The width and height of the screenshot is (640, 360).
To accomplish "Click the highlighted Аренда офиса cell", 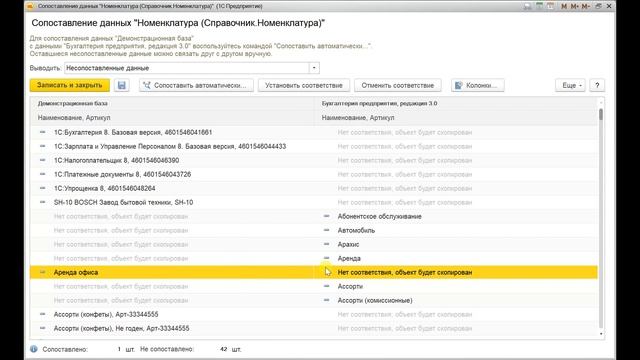I will (172, 272).
